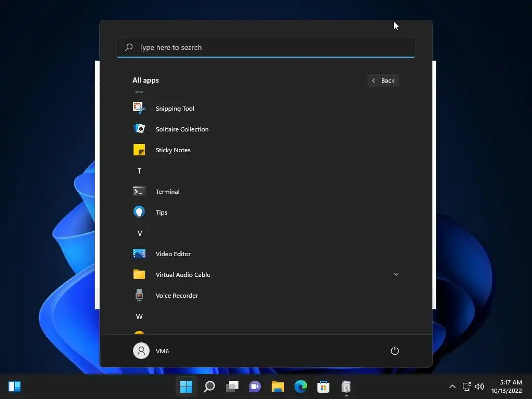
Task: Open the clock and date flyout
Action: pos(507,387)
